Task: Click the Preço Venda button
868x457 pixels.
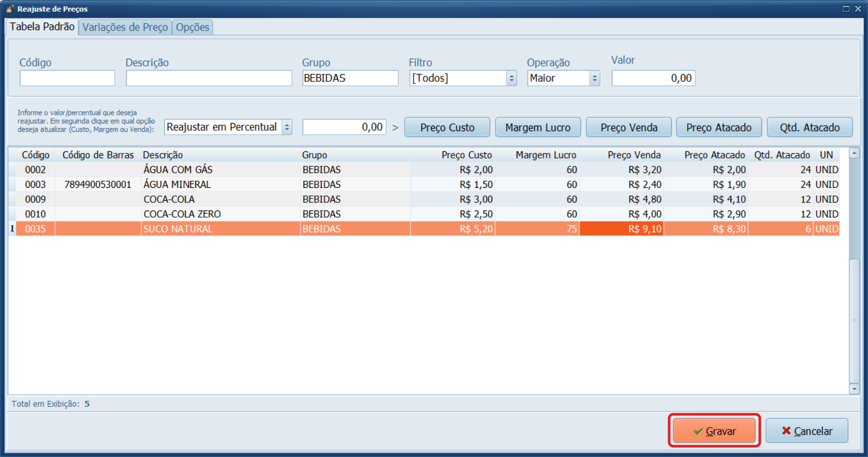Action: pyautogui.click(x=628, y=127)
